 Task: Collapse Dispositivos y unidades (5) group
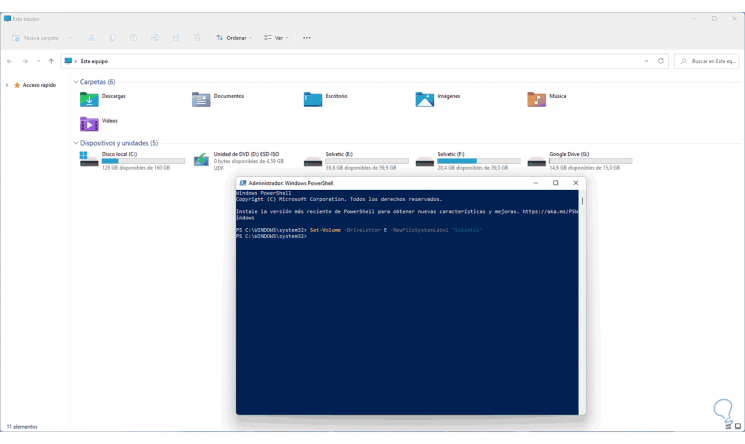click(x=76, y=143)
